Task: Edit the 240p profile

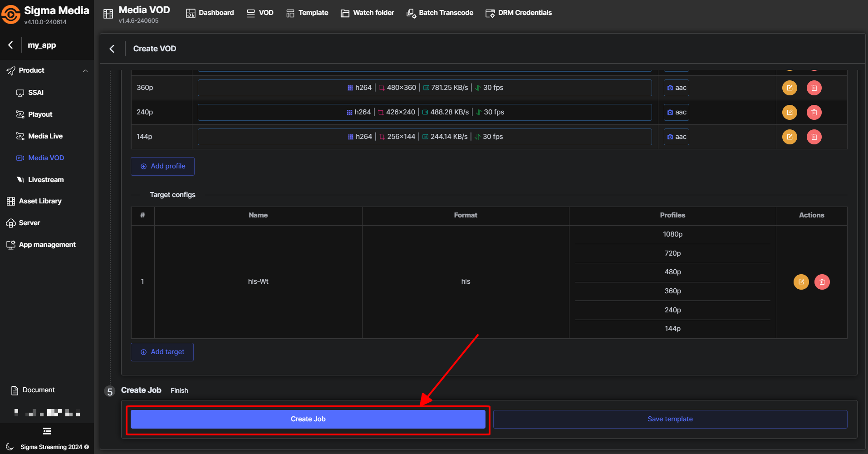Action: point(790,113)
